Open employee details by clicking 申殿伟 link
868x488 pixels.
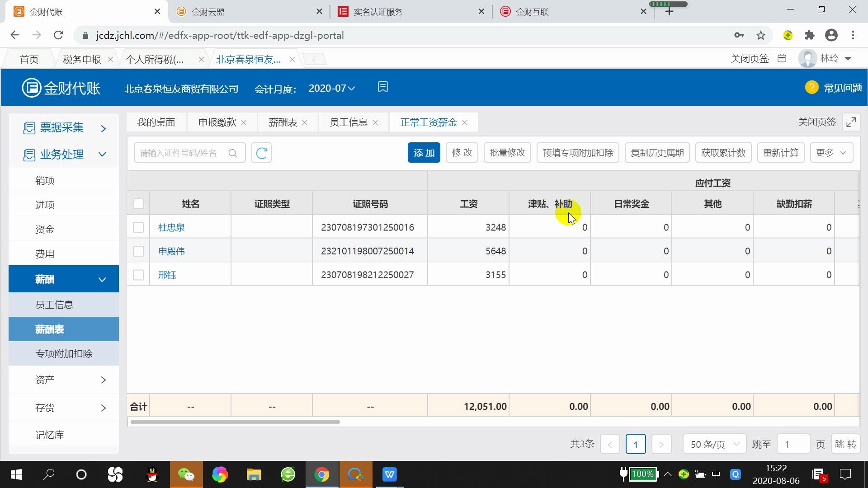click(171, 251)
